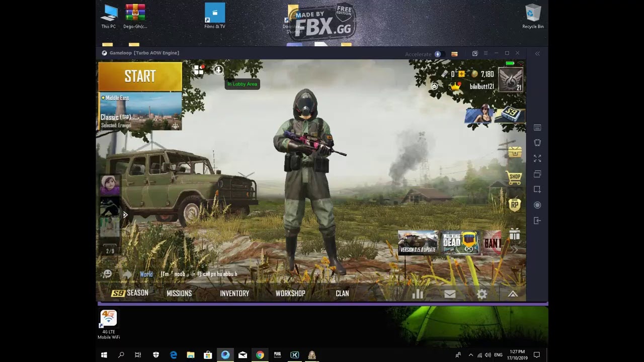Open the Royale Pass RP badge

515,205
